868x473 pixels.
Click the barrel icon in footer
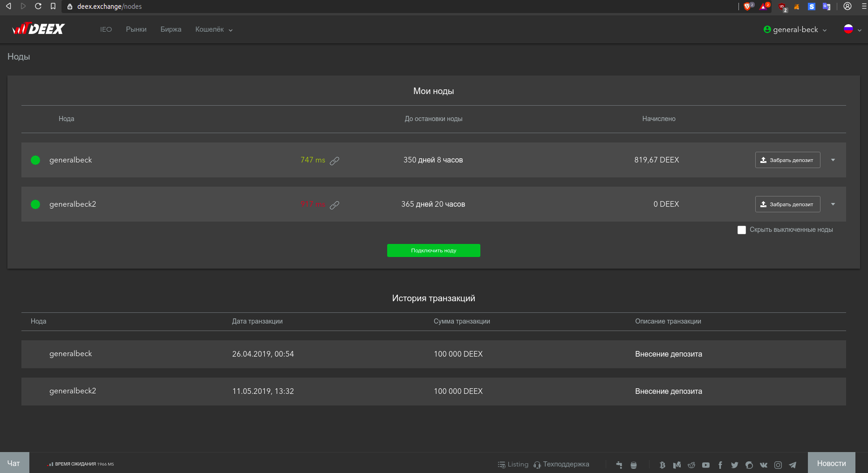click(634, 465)
